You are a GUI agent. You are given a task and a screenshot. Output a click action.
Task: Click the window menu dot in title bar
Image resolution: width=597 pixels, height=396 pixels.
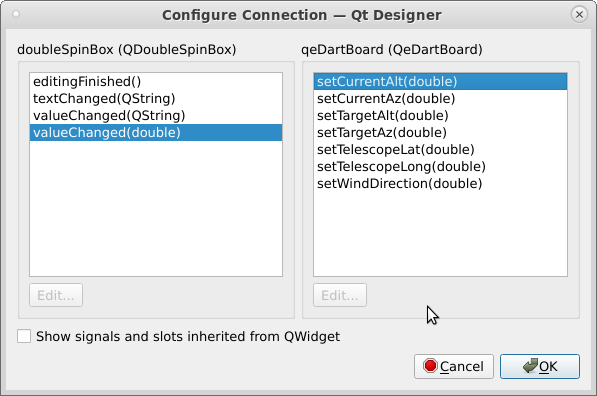[x=16, y=14]
